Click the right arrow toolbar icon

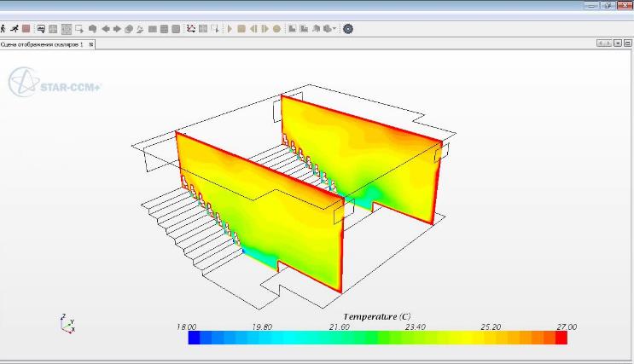(117, 28)
